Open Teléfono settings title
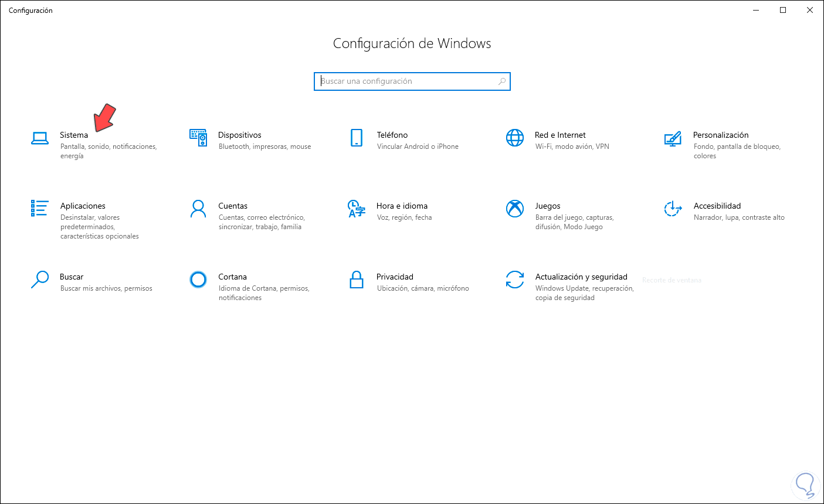 pos(392,135)
